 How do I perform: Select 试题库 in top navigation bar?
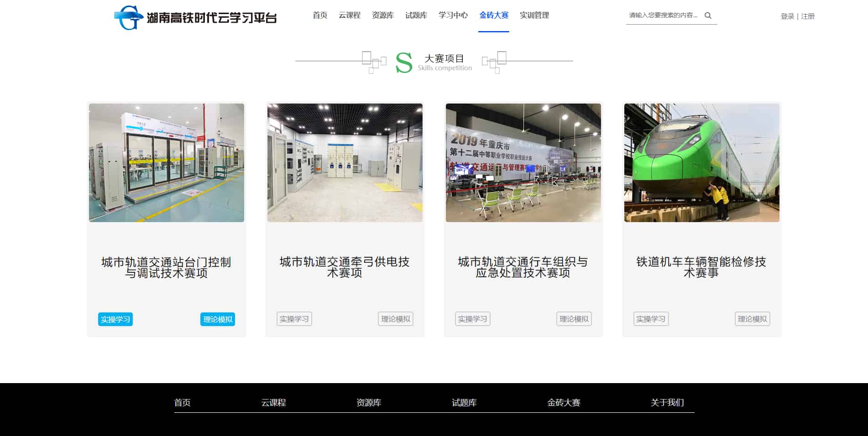[x=416, y=16]
